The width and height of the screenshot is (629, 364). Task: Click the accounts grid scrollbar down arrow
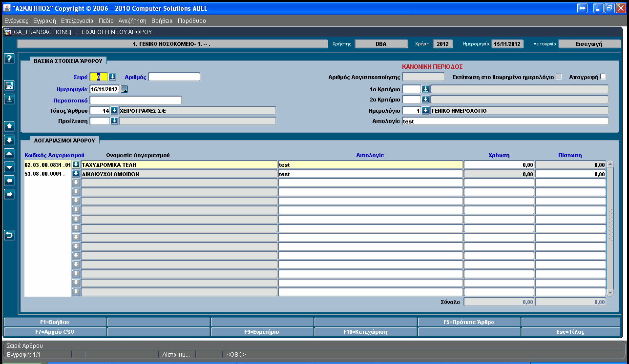pos(610,292)
